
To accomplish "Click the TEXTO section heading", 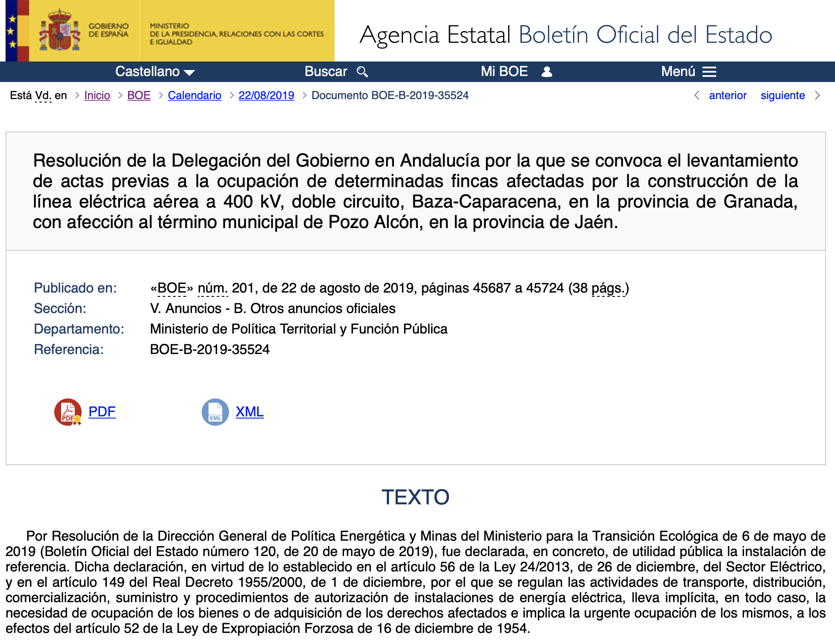I will (x=415, y=497).
